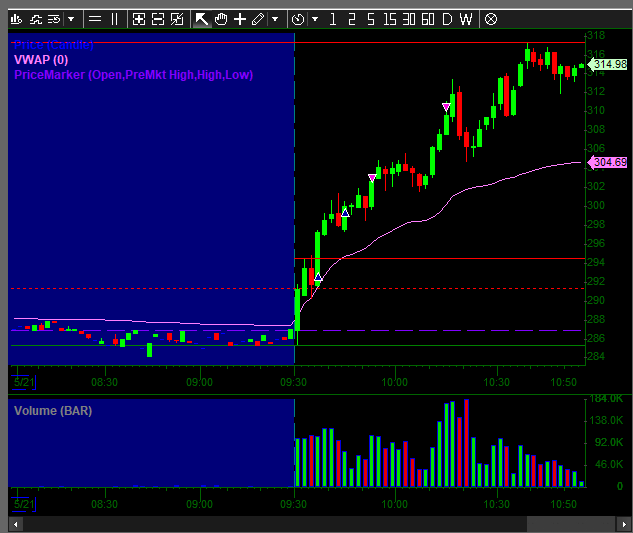Select the pencil drawing tool
Screen dimensions: 633x533
point(258,19)
